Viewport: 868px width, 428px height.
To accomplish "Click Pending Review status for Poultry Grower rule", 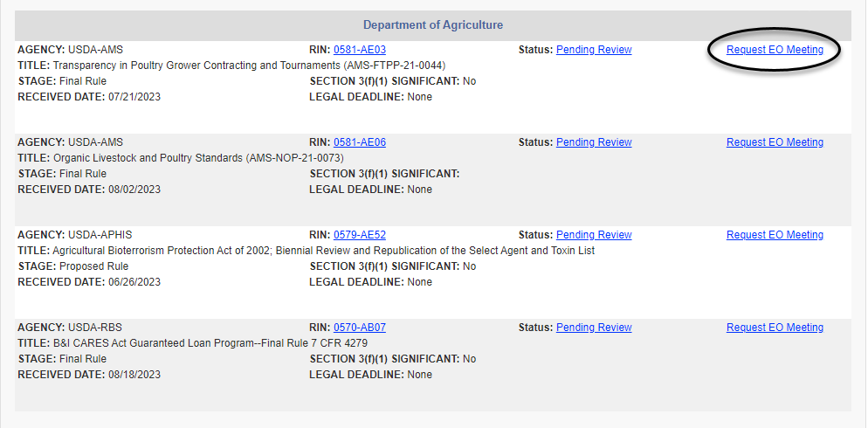I will coord(594,50).
